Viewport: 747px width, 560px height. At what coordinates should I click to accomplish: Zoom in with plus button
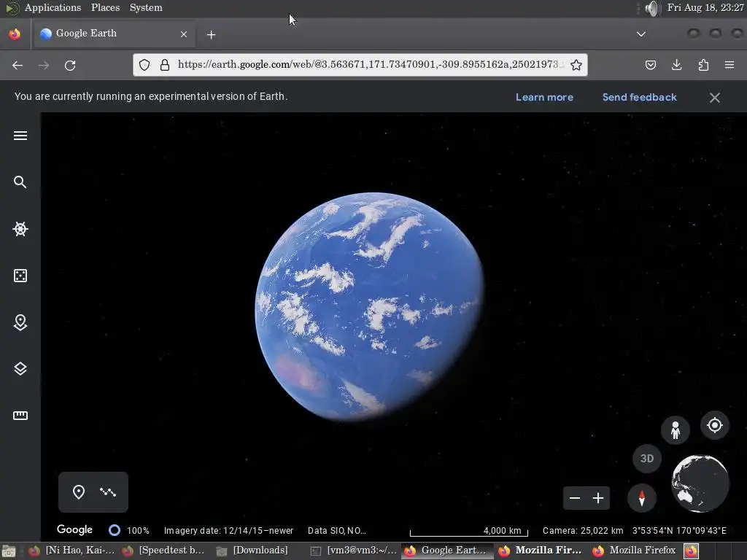598,498
